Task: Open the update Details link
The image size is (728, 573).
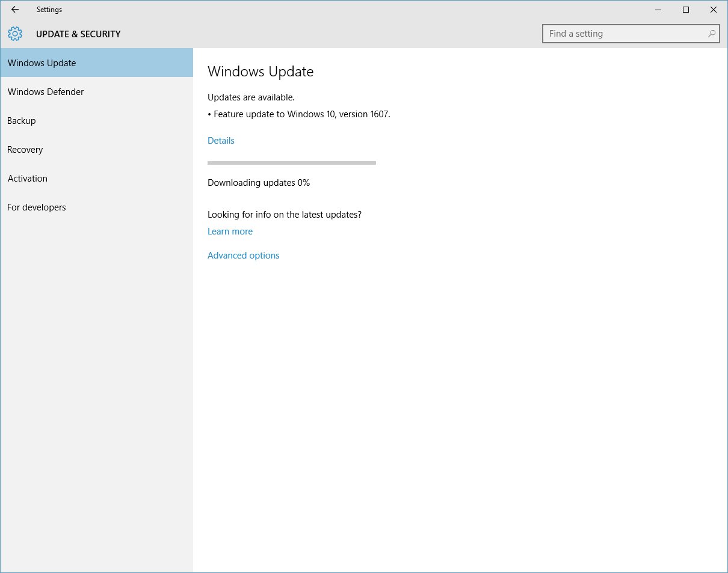Action: click(x=221, y=140)
